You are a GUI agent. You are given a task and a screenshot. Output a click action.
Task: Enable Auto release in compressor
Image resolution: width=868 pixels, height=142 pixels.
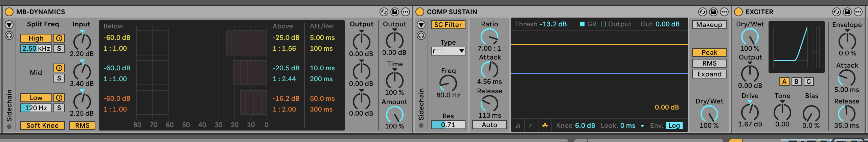coord(489,125)
